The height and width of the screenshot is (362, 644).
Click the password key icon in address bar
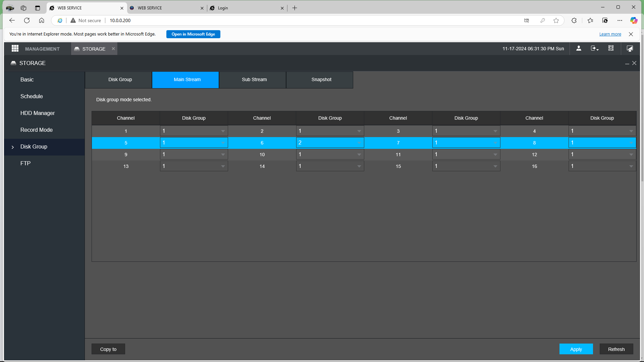point(543,20)
